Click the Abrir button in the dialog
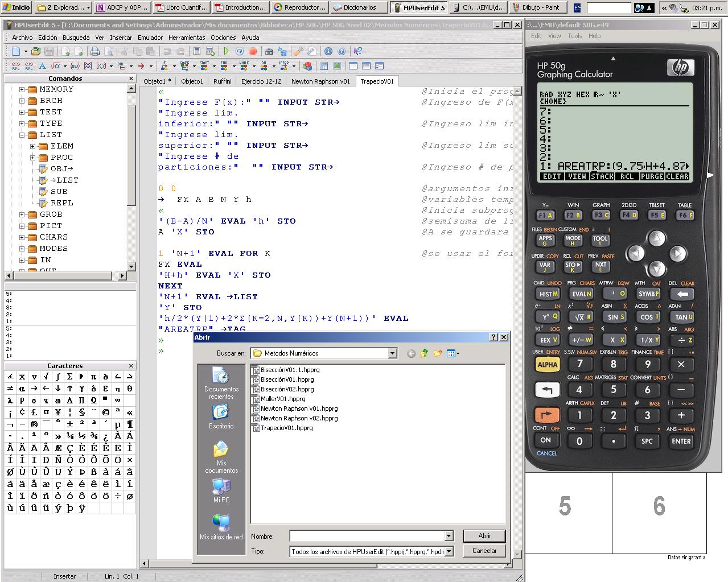The width and height of the screenshot is (728, 582). point(484,536)
